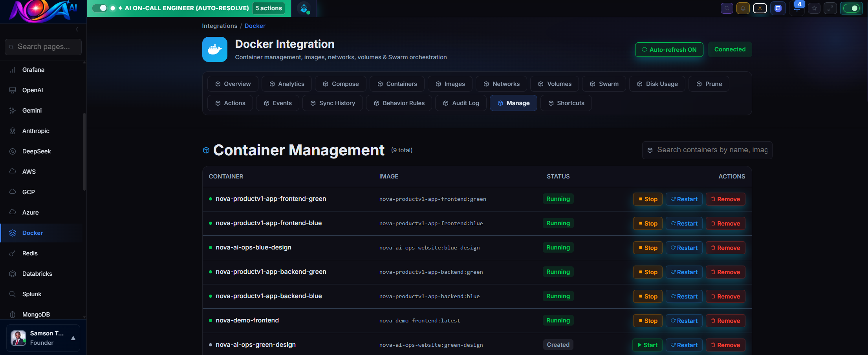Collapse the sidebar with the chevron
Image resolution: width=868 pixels, height=355 pixels.
(77, 29)
